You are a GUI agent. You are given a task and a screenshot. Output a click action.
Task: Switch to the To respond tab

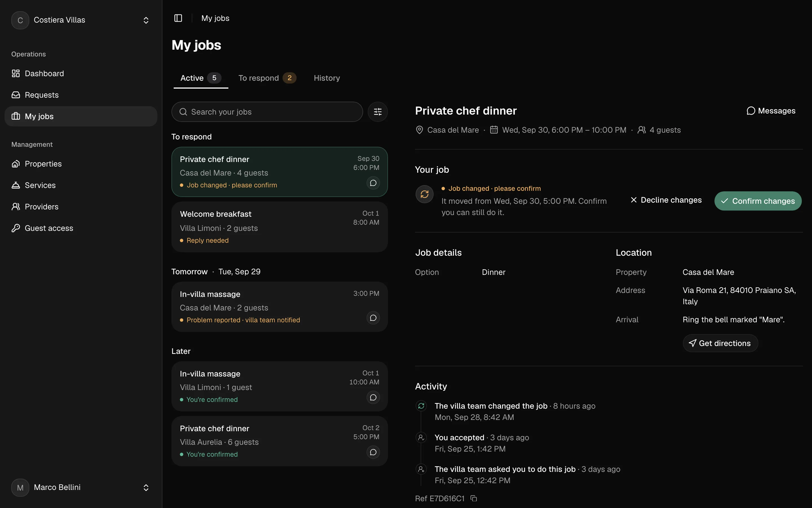click(x=267, y=78)
